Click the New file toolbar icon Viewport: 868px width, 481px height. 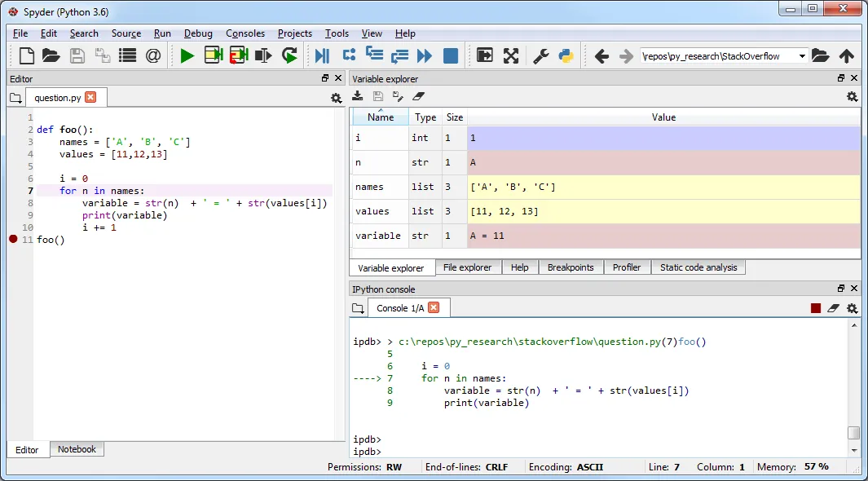coord(27,55)
